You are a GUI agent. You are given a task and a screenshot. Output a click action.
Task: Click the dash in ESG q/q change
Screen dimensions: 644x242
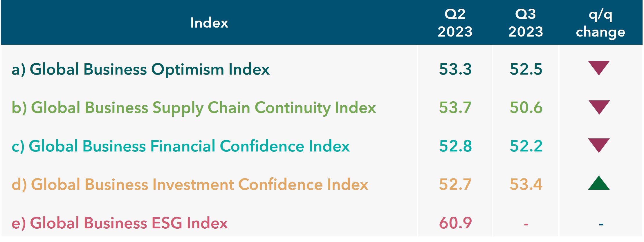click(x=601, y=224)
